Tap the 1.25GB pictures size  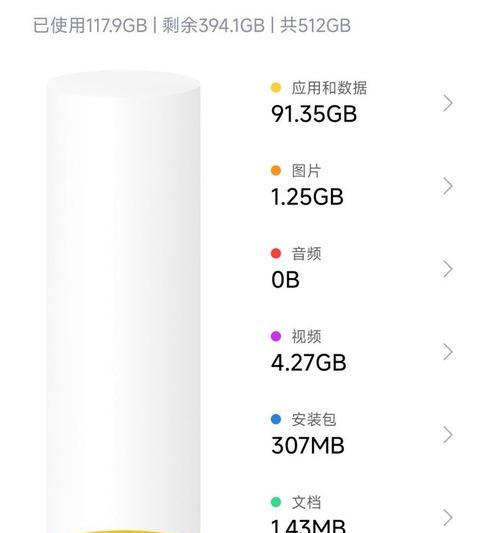pyautogui.click(x=307, y=196)
